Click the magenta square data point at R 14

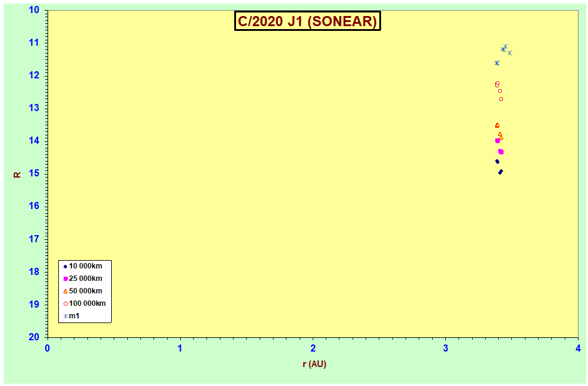click(x=498, y=141)
